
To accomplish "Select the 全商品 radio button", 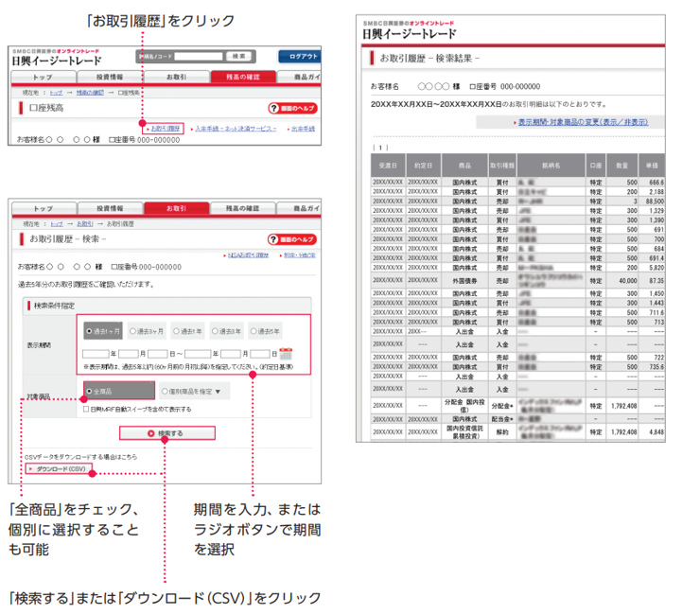I will click(90, 390).
